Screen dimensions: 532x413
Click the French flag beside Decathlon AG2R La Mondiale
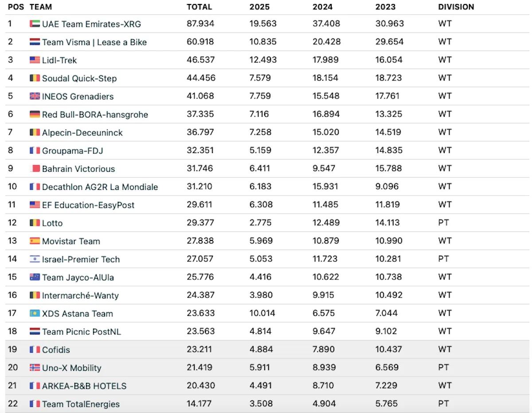35,187
